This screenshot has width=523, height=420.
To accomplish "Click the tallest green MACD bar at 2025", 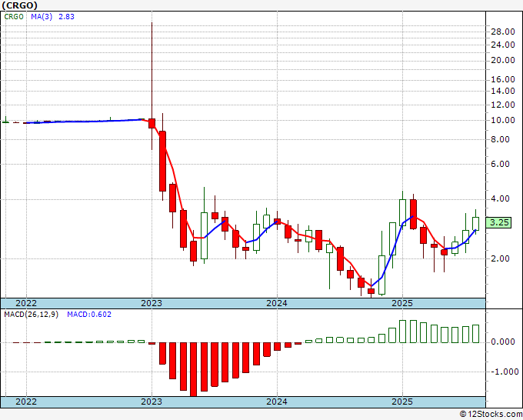I will point(402,332).
